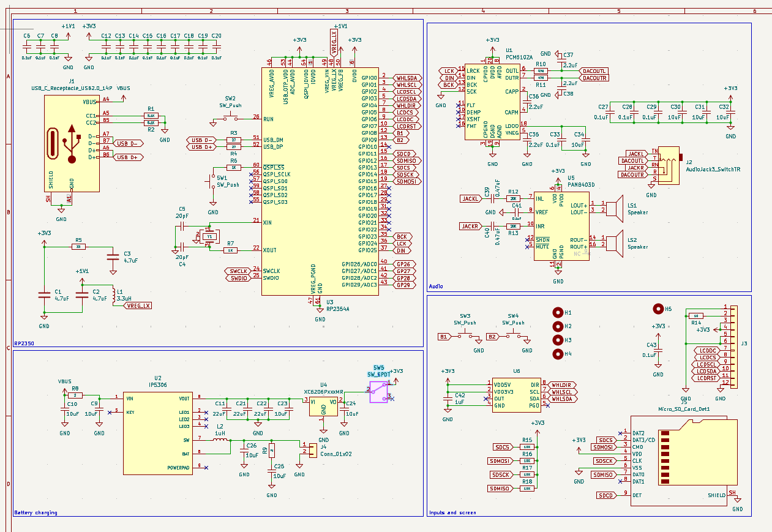Select the PAM8403D U5 amplifier symbol
772x532 pixels.
point(561,226)
